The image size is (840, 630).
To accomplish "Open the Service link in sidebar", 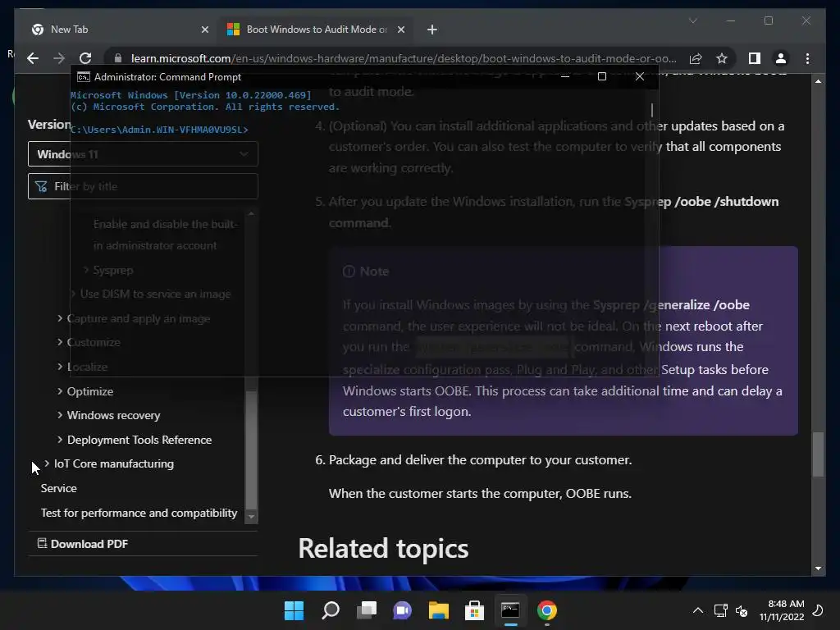I will click(x=59, y=488).
